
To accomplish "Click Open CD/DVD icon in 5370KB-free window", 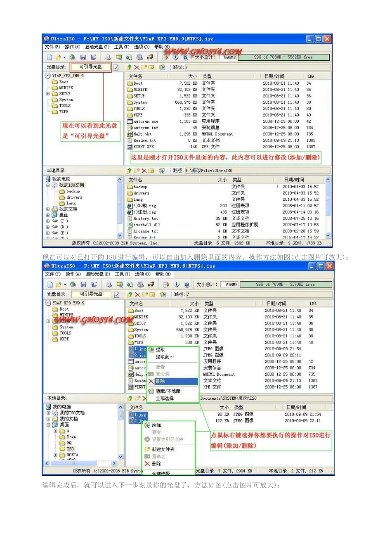I will click(73, 285).
